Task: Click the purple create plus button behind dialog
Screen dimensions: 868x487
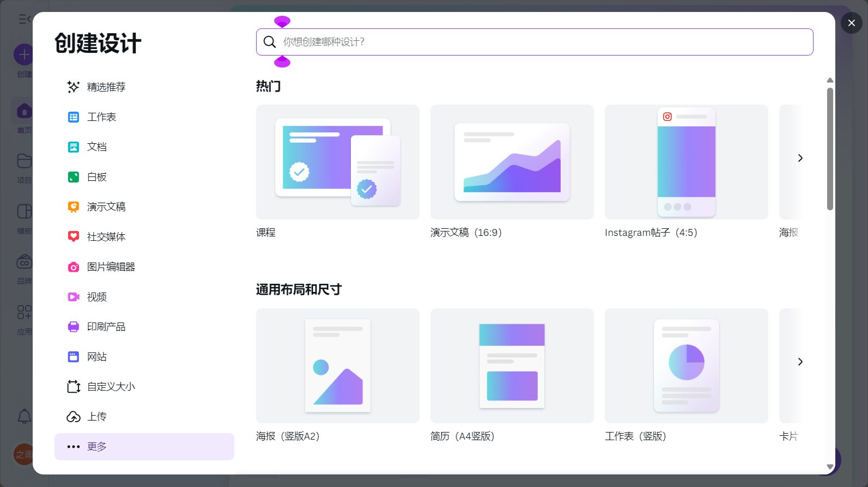Action: point(23,54)
